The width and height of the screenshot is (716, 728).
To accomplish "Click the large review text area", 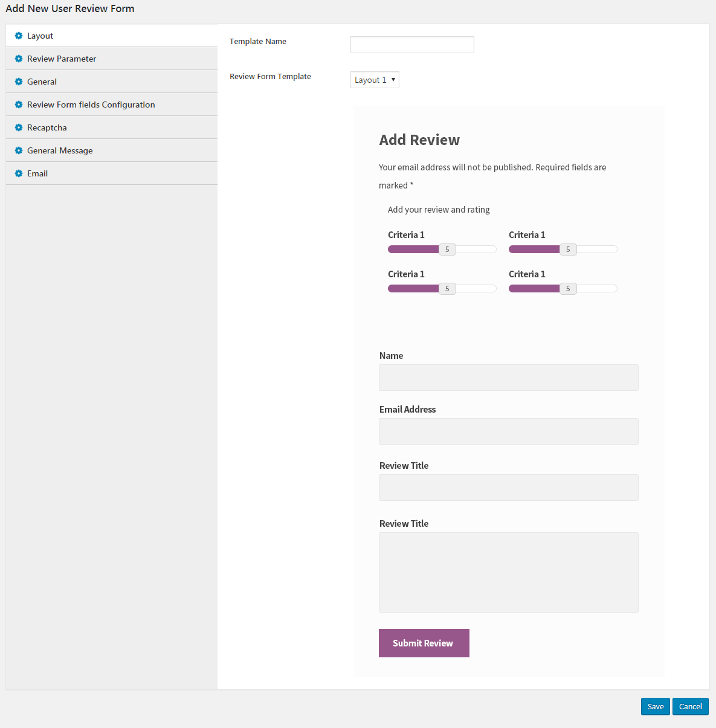I will click(x=508, y=572).
